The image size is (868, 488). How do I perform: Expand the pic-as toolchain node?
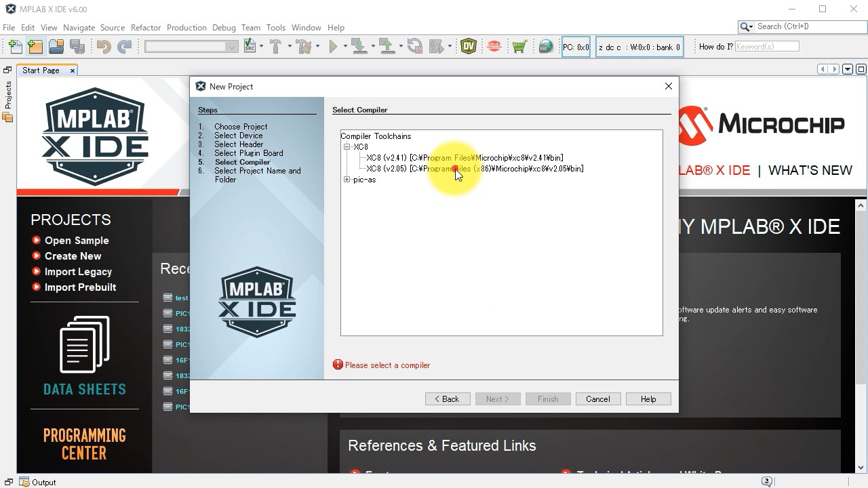[347, 180]
